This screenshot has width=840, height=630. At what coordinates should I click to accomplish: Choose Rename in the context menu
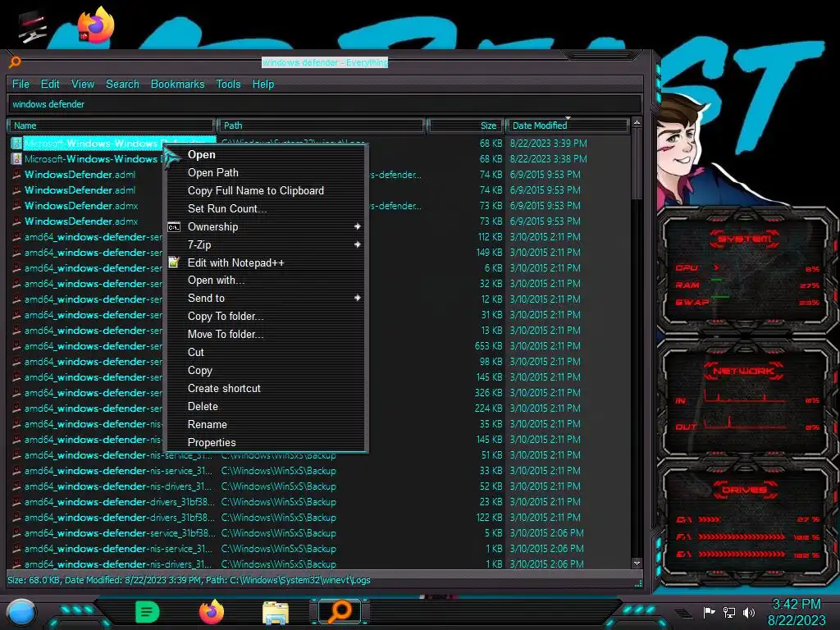pos(266,424)
